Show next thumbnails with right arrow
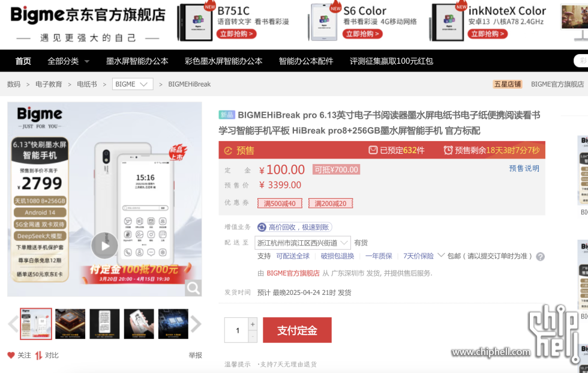This screenshot has width=588, height=373. coord(196,324)
